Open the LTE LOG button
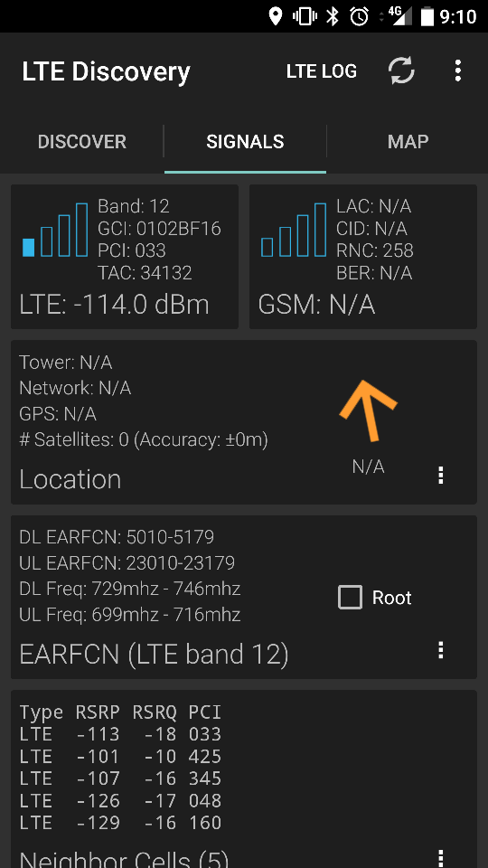 322,71
